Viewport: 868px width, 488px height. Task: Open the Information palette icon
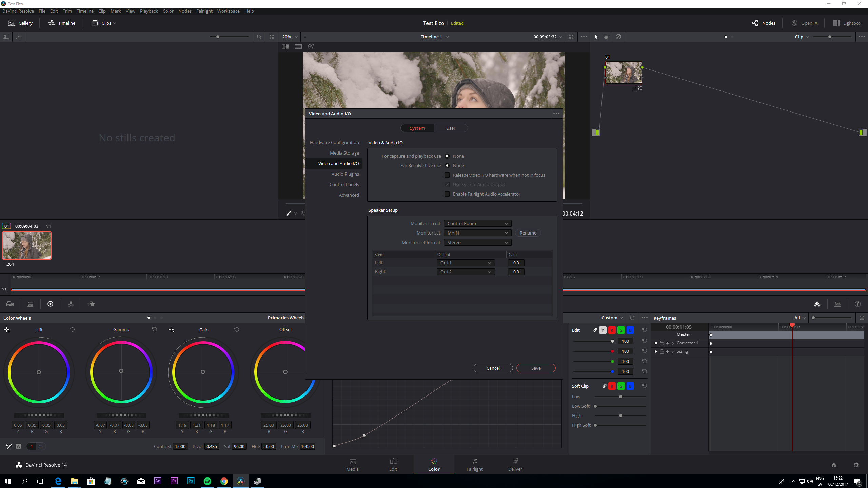click(x=858, y=304)
